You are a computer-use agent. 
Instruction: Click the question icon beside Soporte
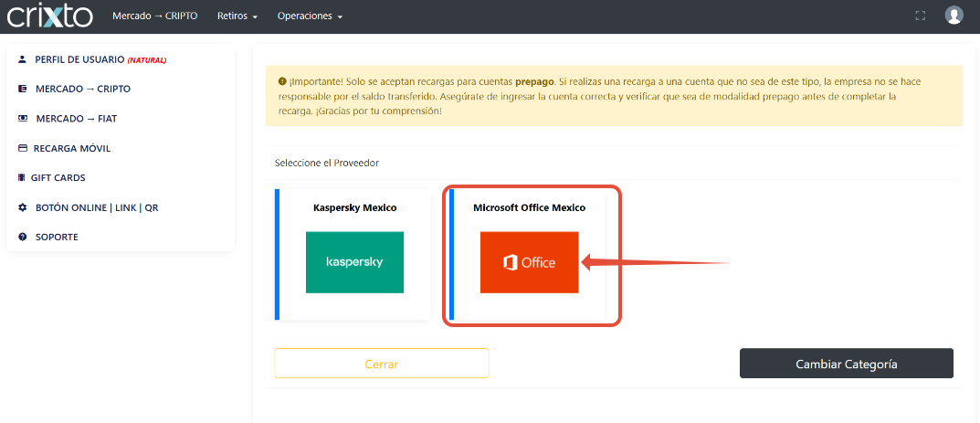(x=23, y=237)
